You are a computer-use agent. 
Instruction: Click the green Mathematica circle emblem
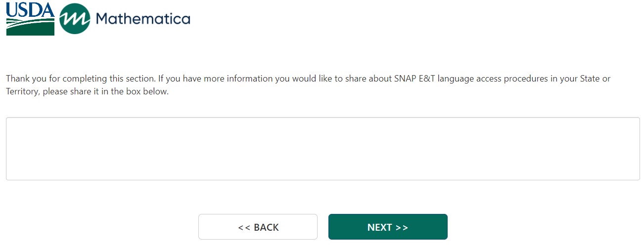pyautogui.click(x=75, y=19)
